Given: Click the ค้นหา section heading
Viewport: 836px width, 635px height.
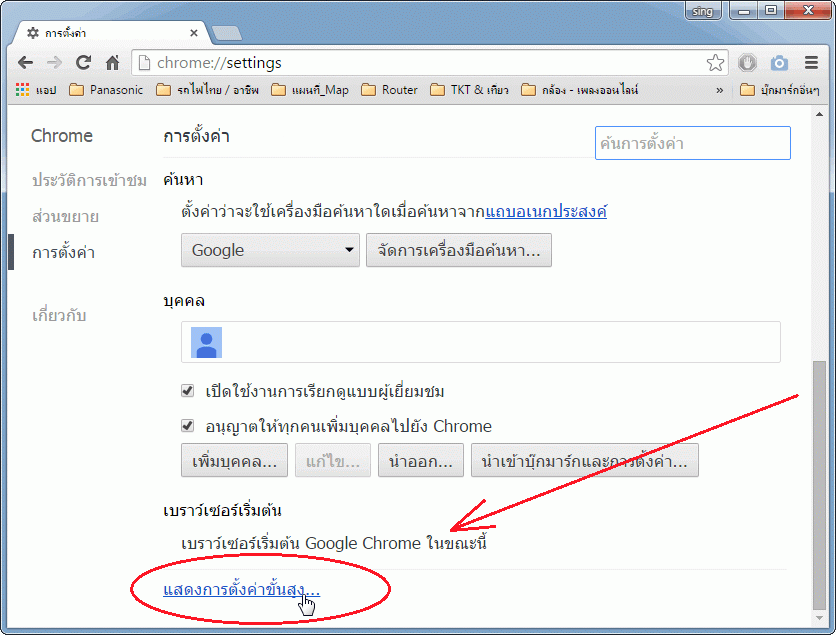Looking at the screenshot, I should [183, 180].
